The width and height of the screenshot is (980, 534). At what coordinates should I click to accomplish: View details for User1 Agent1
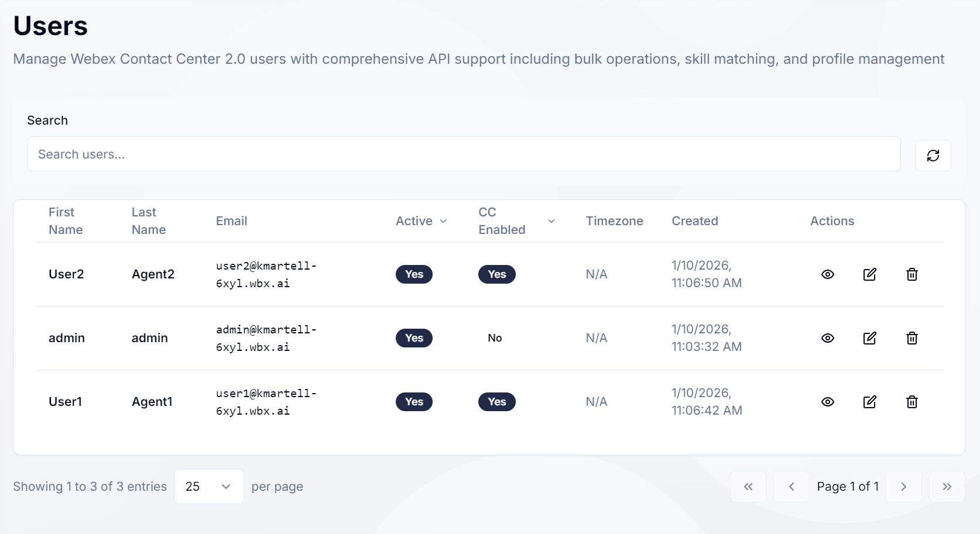pyautogui.click(x=827, y=402)
